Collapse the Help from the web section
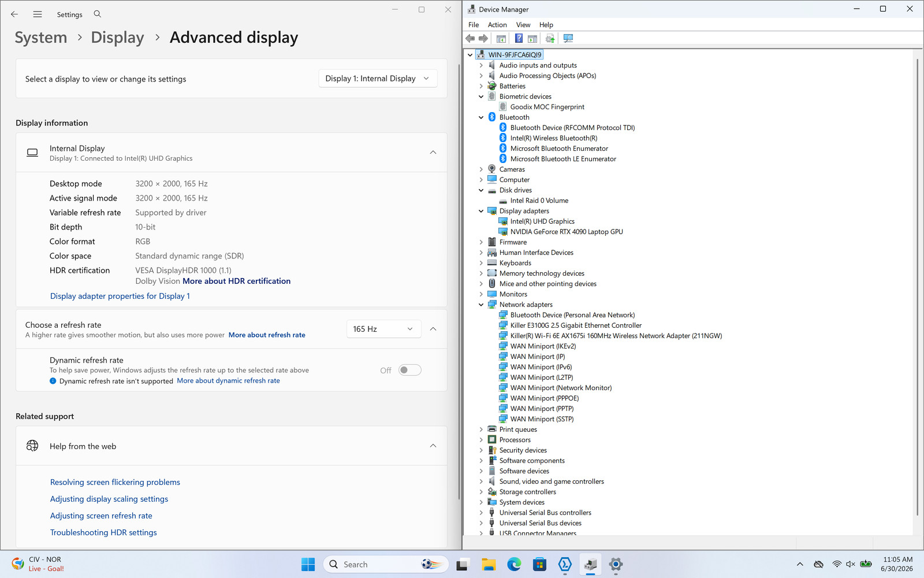This screenshot has height=578, width=924. (x=433, y=446)
